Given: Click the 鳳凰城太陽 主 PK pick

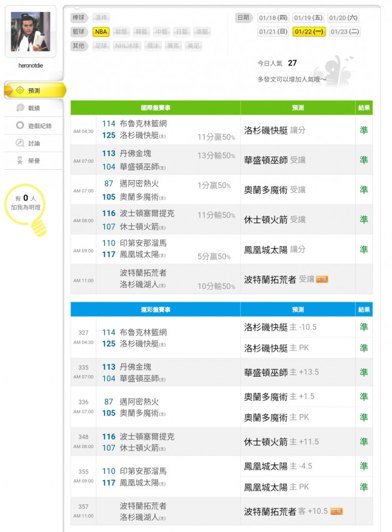Looking at the screenshot, I should pos(277,487).
